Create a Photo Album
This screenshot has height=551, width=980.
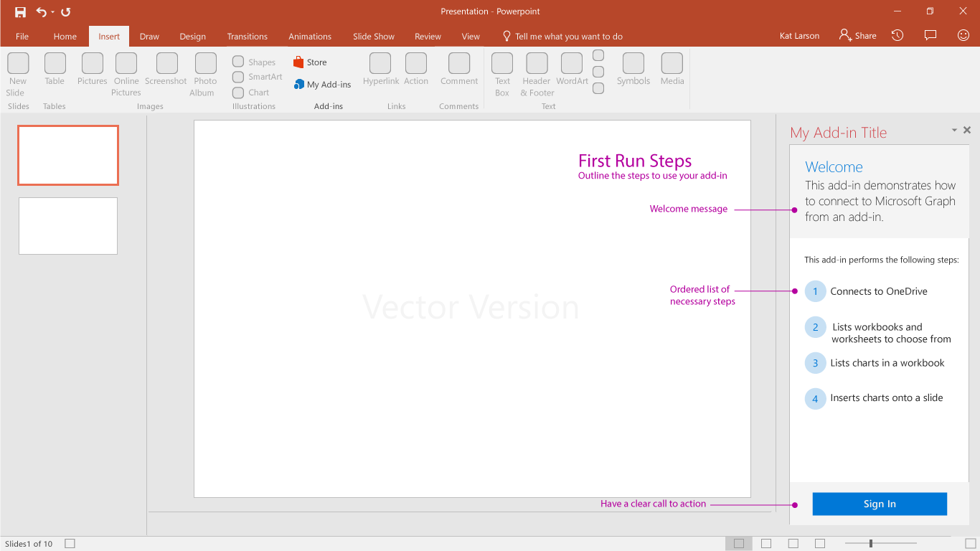(x=205, y=75)
